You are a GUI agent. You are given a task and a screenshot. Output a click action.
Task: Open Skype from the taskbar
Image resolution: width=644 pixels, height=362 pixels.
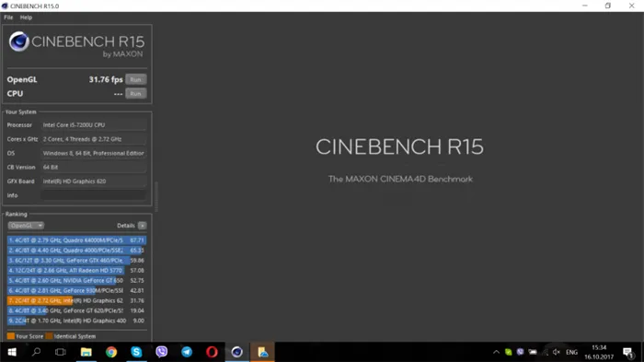point(136,352)
